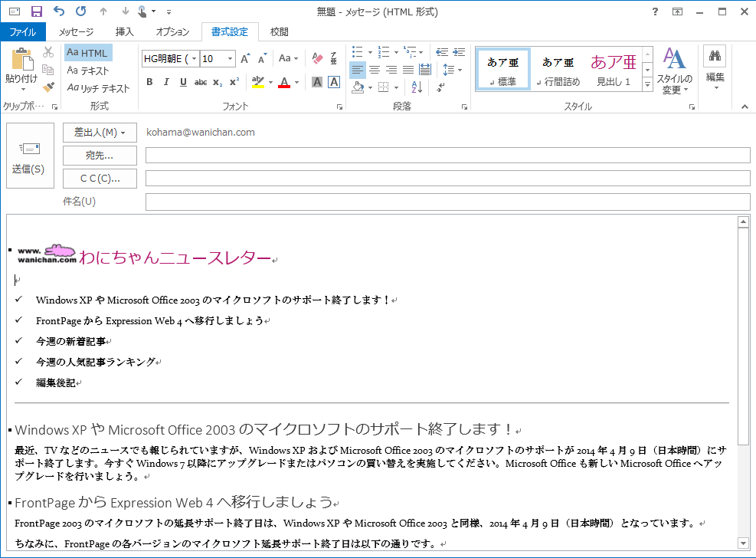
Task: Toggle justify alignment
Action: tap(408, 70)
